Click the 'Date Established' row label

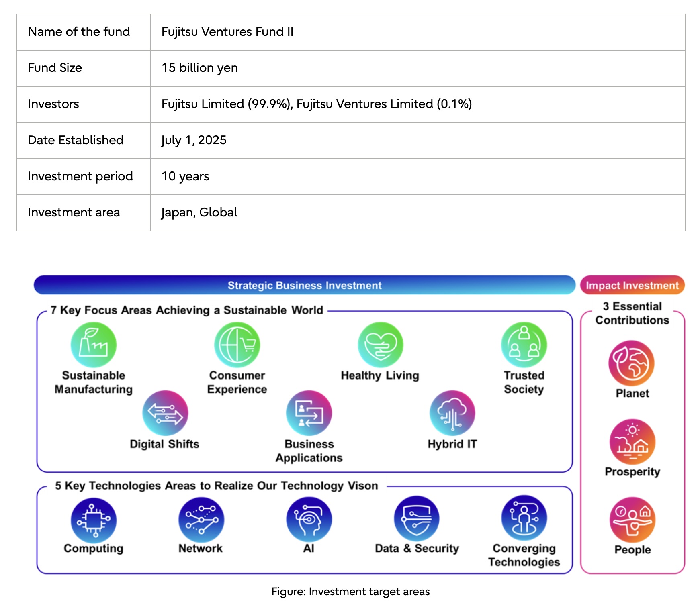76,140
